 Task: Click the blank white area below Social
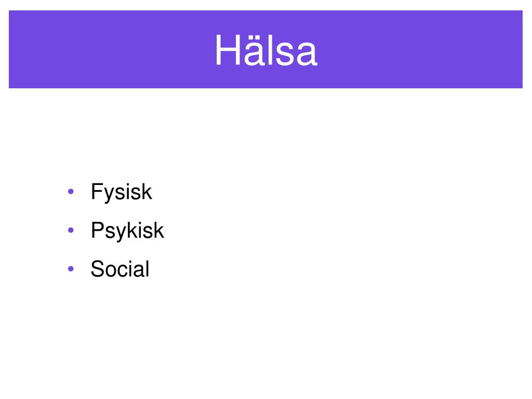266,339
